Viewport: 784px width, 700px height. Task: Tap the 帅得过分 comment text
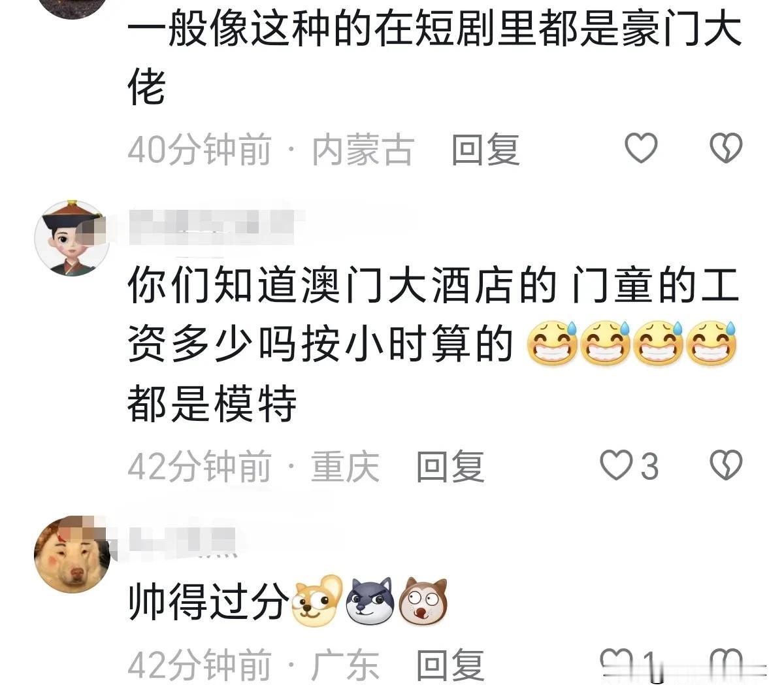(208, 601)
